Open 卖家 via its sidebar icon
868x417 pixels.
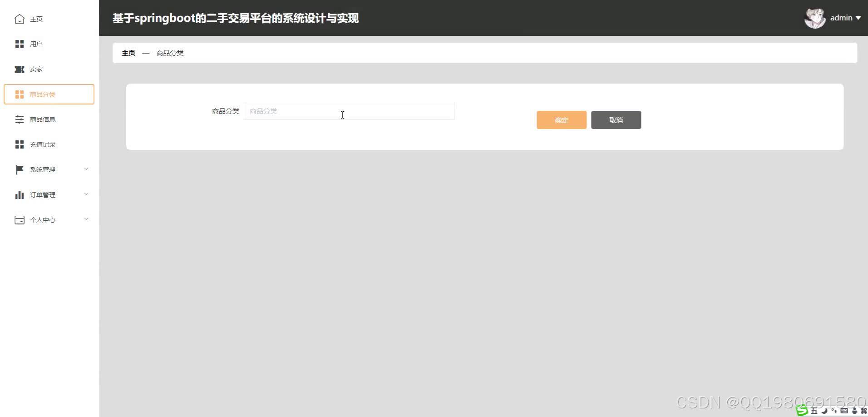[20, 69]
